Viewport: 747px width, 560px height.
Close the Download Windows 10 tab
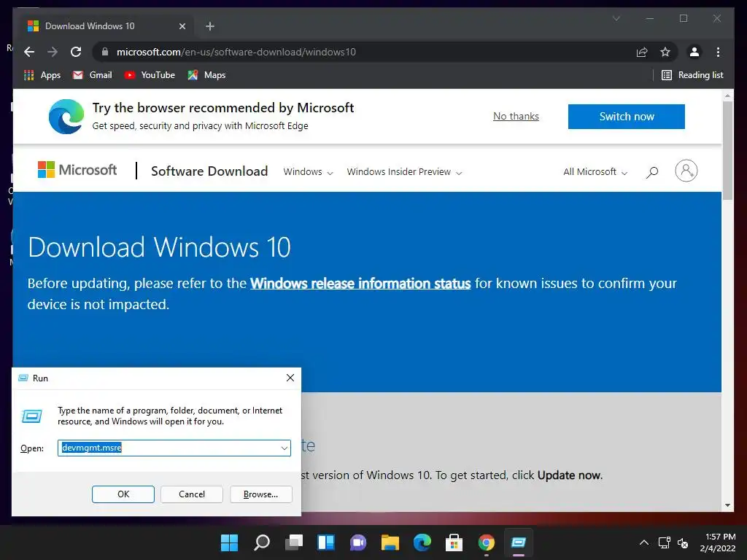[x=182, y=26]
